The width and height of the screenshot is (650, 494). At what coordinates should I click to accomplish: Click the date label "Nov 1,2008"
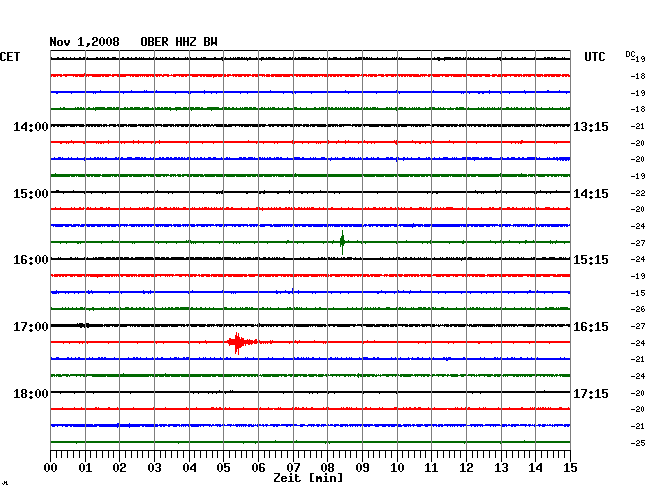click(85, 42)
